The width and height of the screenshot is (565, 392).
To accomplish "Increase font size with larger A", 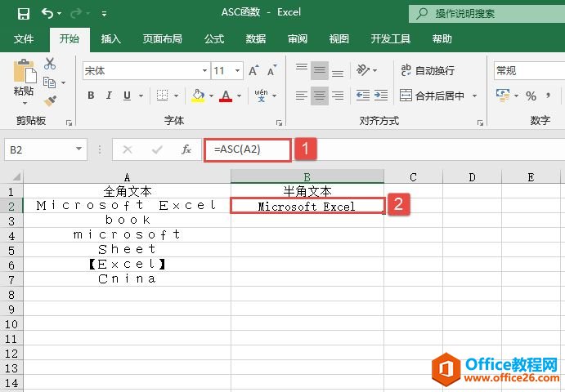I will pyautogui.click(x=253, y=70).
